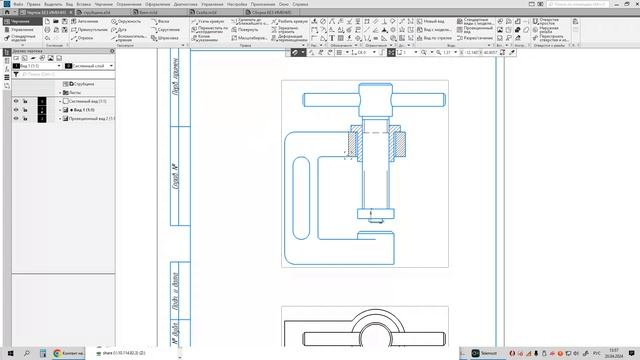The height and width of the screenshot is (360, 640).
Task: Expand the Геометрия panel group arrow
Action: (183, 45)
